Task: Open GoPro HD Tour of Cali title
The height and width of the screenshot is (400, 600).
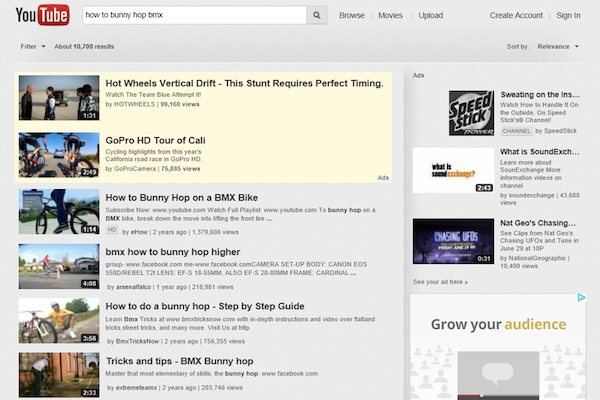Action: point(155,140)
